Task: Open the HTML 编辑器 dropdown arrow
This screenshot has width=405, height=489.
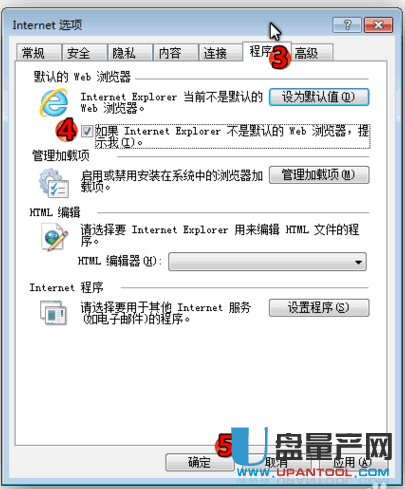Action: (x=358, y=262)
